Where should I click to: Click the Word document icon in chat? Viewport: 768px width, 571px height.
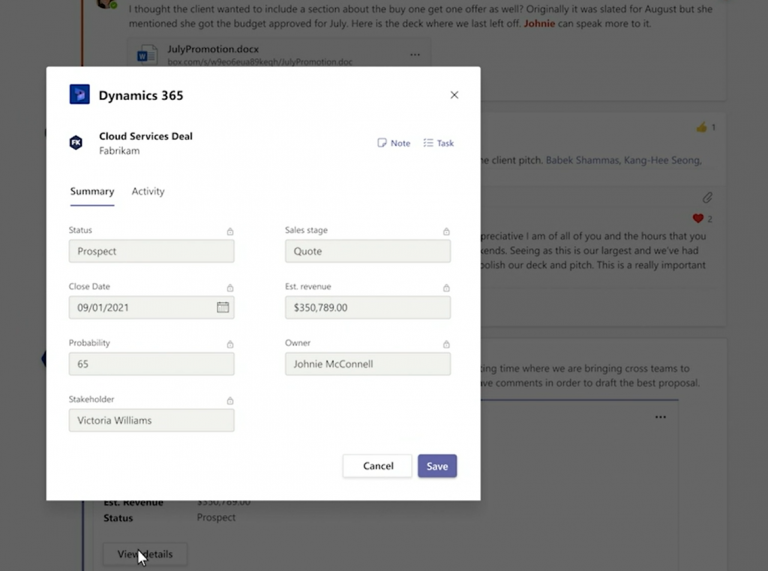(147, 55)
